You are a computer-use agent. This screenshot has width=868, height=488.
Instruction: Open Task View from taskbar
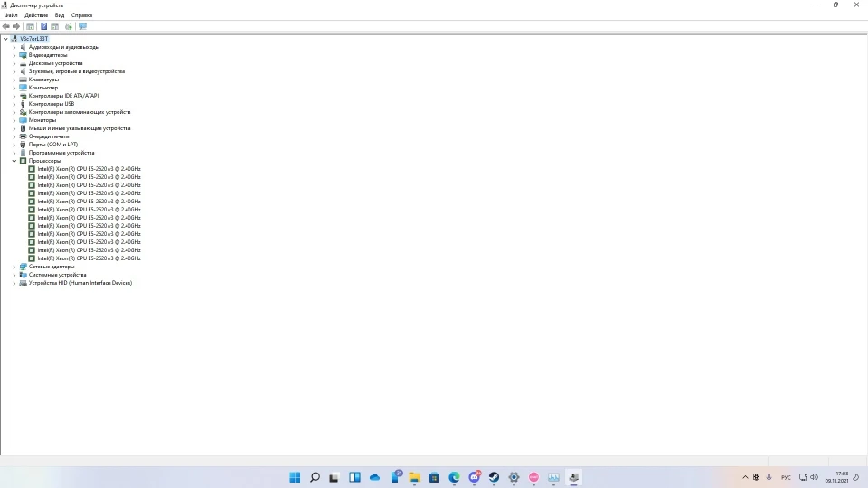tap(334, 477)
